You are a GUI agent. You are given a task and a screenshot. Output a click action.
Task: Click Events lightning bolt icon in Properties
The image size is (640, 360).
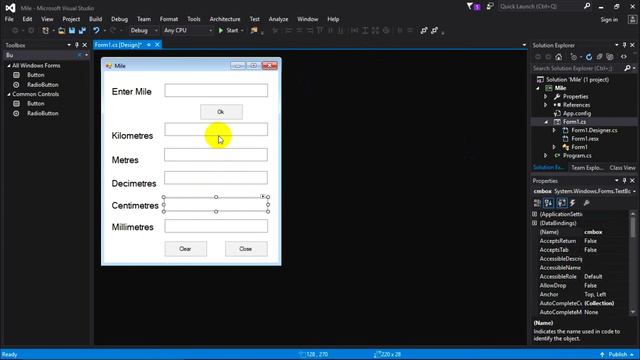[573, 203]
